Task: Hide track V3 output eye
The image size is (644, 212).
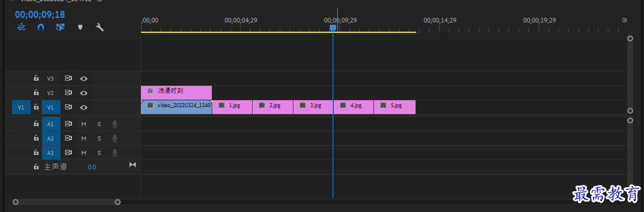Action: tap(84, 78)
